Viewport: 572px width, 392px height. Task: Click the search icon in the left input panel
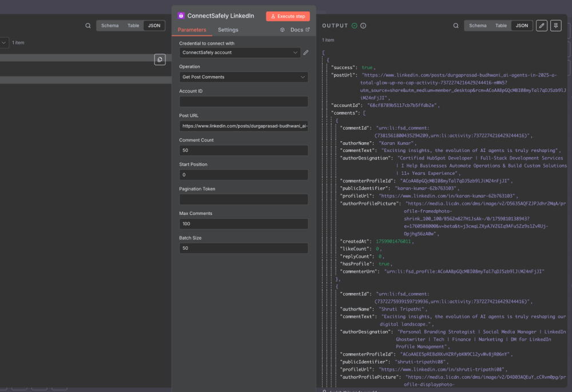(88, 25)
